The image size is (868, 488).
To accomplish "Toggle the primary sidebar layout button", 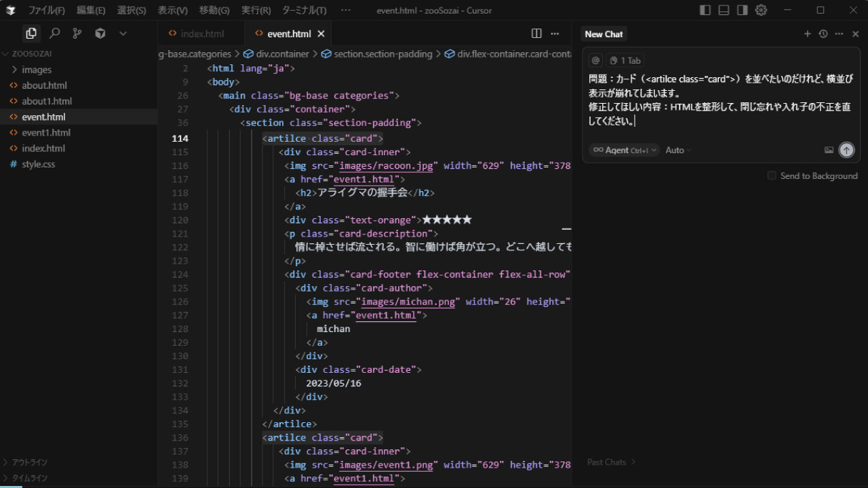I will pyautogui.click(x=705, y=10).
